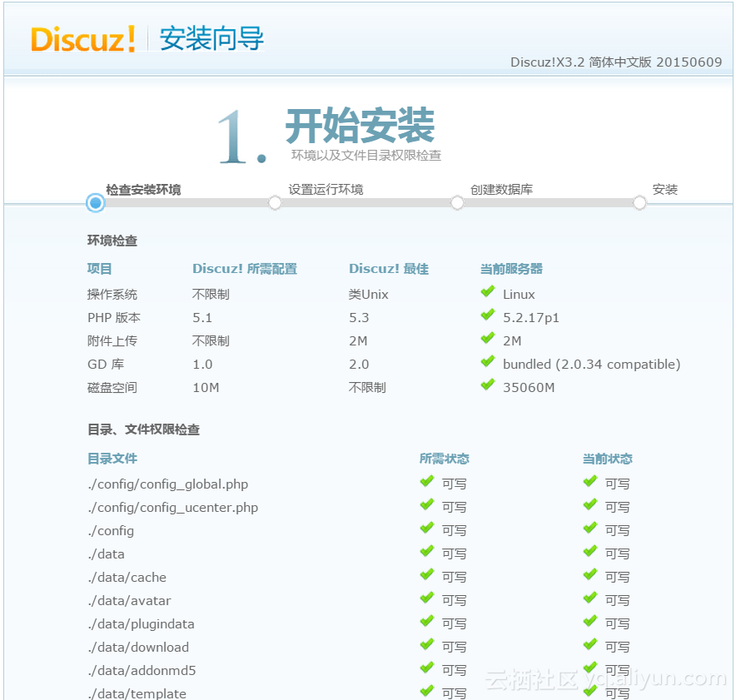Click the optimal PHP version 5.3
This screenshot has height=700, width=736.
[x=359, y=318]
